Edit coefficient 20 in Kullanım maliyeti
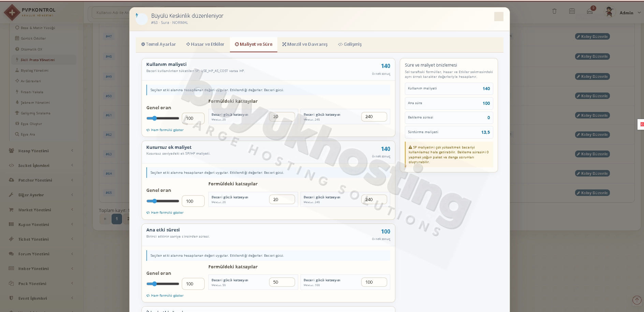 tap(282, 117)
